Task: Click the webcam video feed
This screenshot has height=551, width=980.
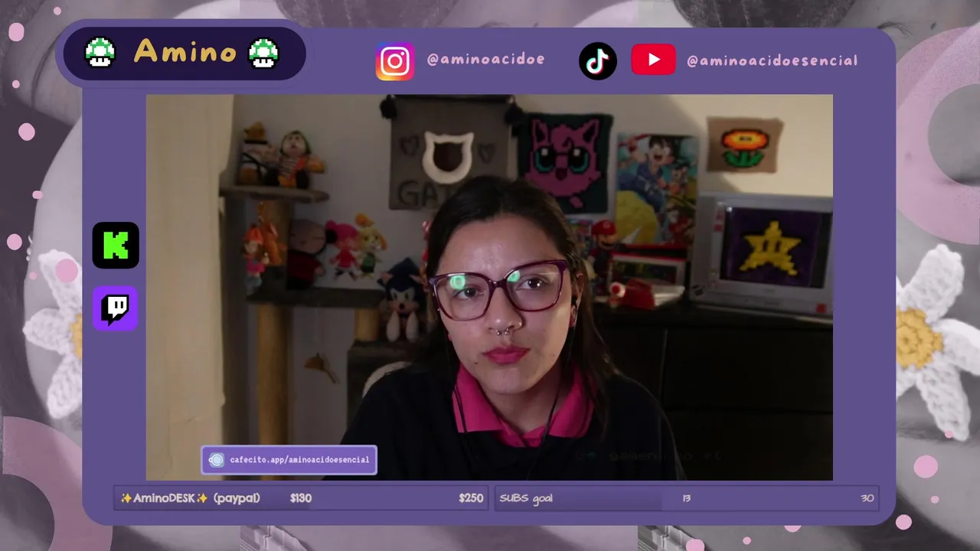Action: click(x=489, y=287)
